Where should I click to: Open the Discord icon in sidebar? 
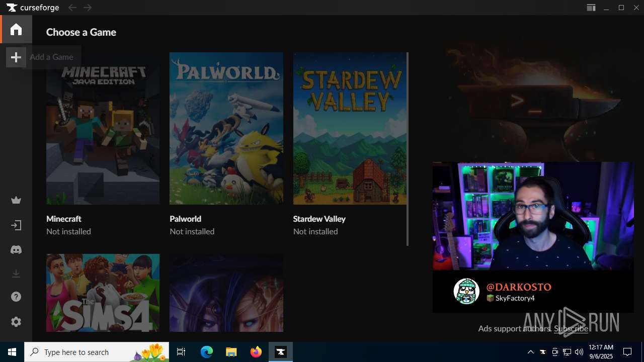(16, 249)
